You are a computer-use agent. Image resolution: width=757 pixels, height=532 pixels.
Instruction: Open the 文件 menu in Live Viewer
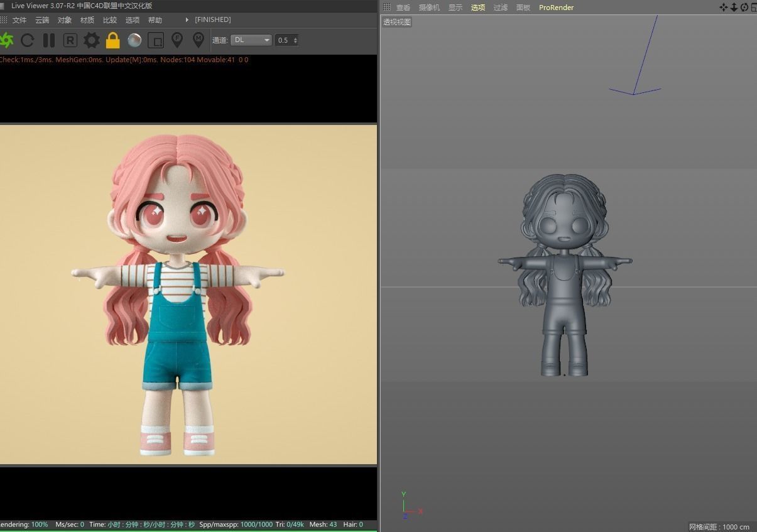click(x=19, y=20)
